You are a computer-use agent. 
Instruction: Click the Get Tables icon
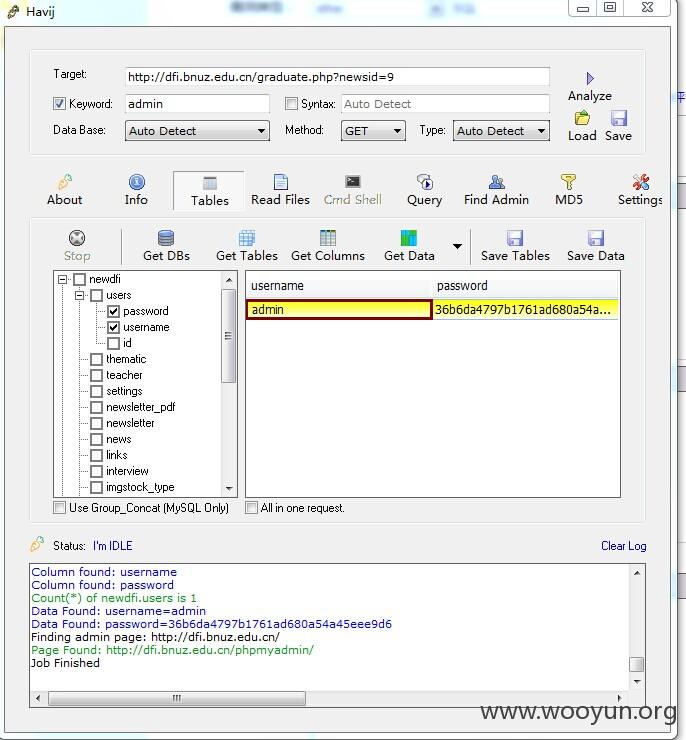pyautogui.click(x=247, y=238)
